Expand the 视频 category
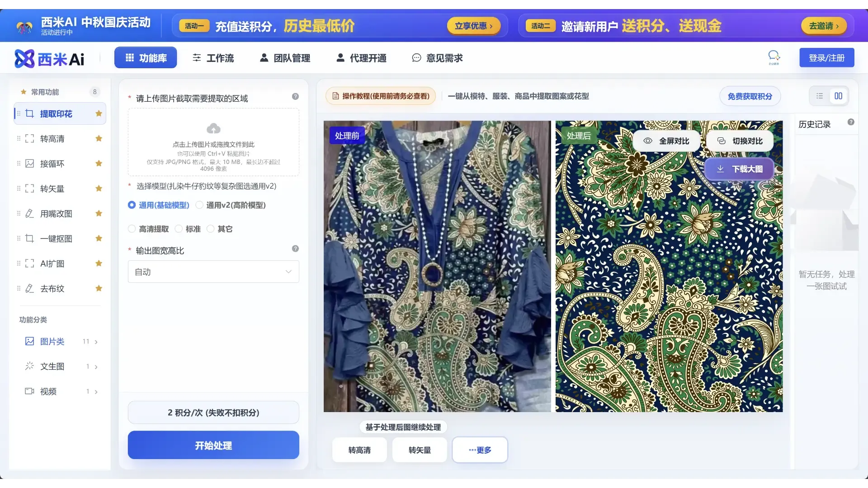868x488 pixels. (x=61, y=391)
